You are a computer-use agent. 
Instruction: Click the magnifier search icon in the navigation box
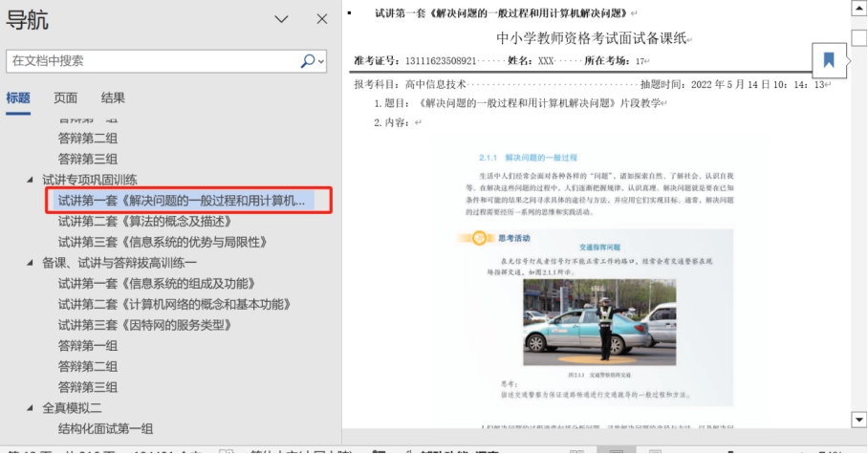[308, 60]
